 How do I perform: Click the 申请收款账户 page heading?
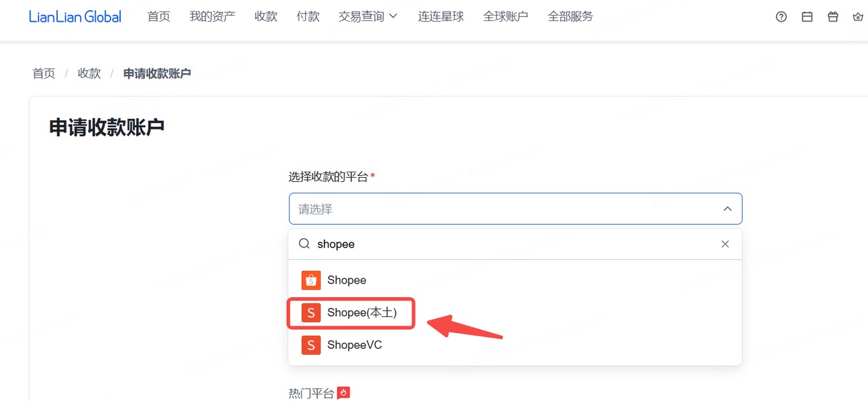tap(106, 127)
